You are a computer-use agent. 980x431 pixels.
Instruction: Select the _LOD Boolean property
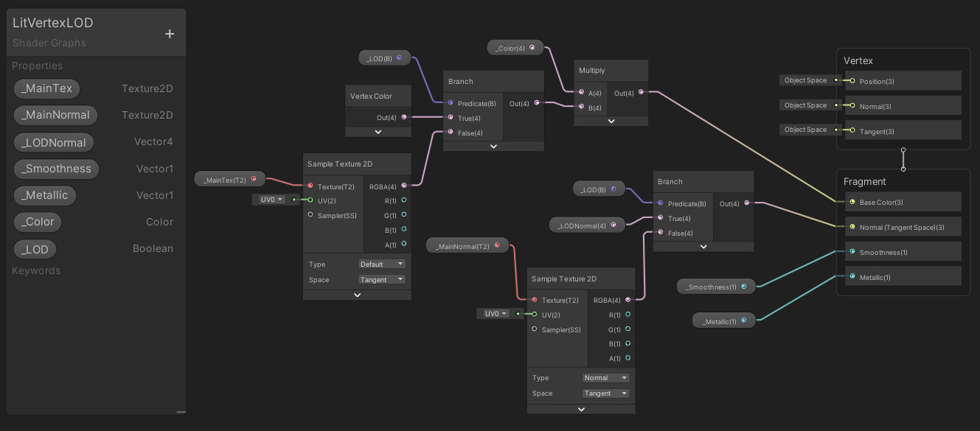[35, 249]
